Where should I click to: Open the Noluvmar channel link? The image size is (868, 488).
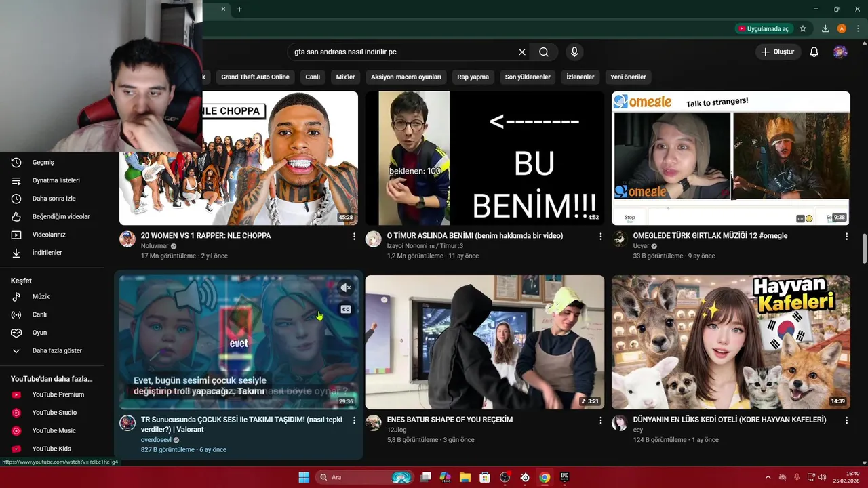pos(155,246)
